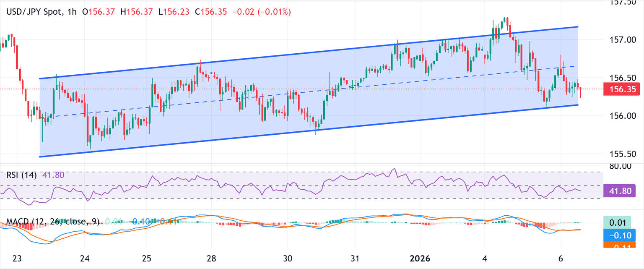
Task: Click the open value O156.37 in header
Action: (99, 12)
